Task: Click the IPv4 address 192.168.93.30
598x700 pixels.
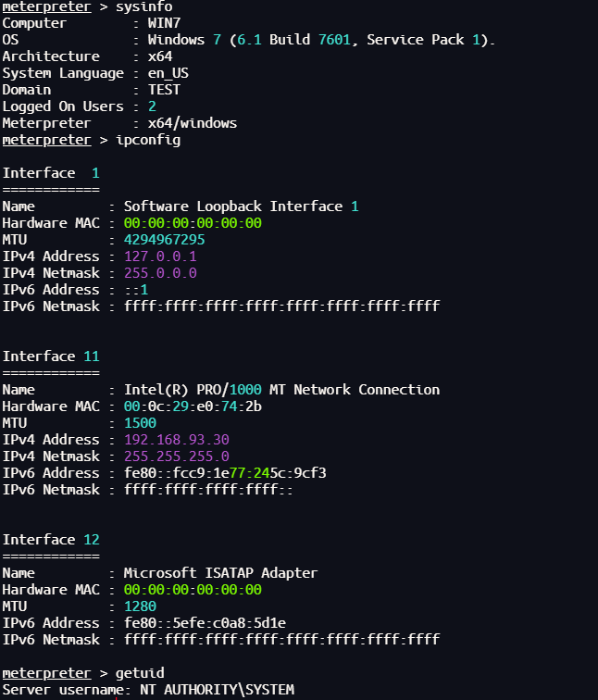Action: pyautogui.click(x=176, y=440)
